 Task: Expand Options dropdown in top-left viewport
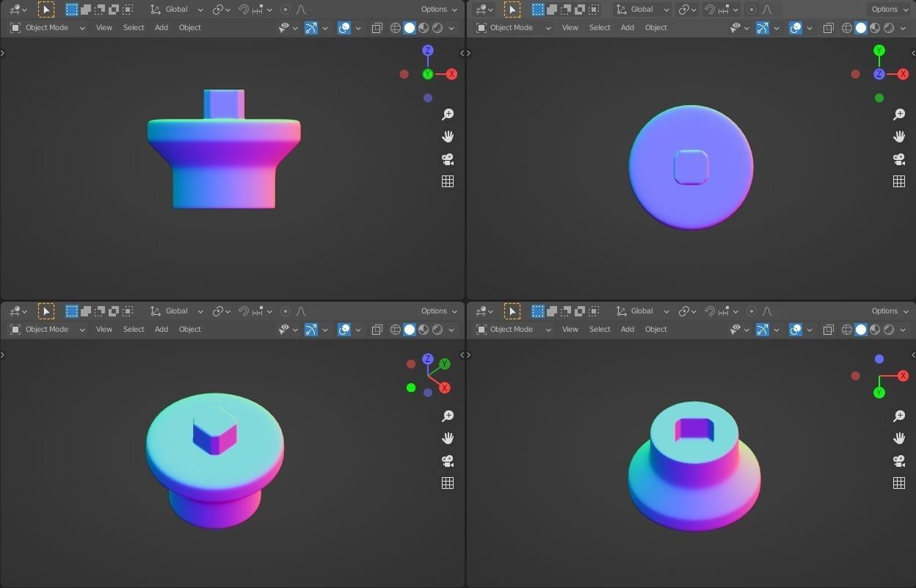(x=439, y=10)
